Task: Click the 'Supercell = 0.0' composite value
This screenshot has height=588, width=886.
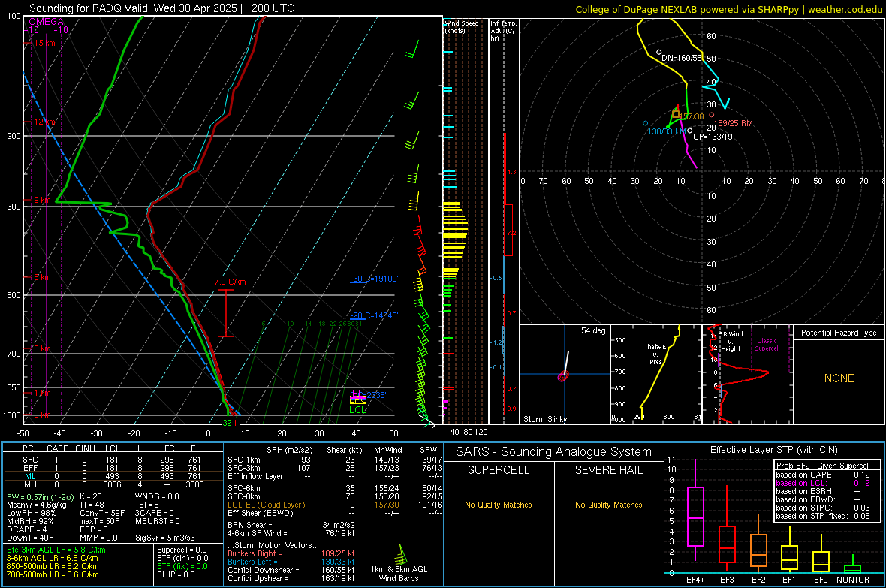Action: tap(182, 550)
